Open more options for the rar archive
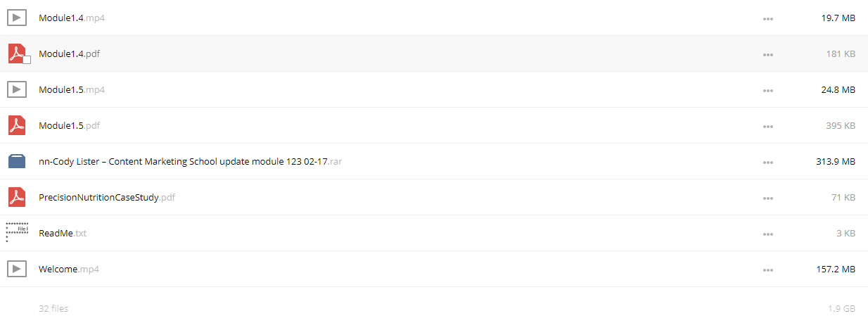Screen dimensions: 868x323 point(768,162)
